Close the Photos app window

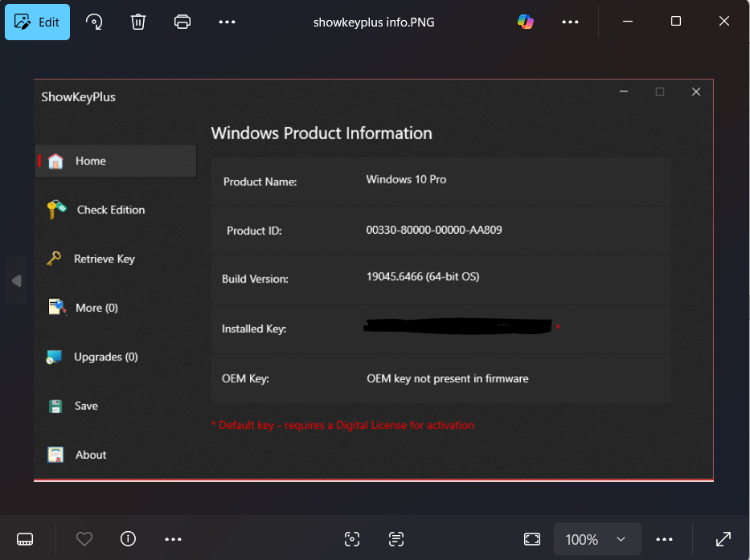(x=724, y=22)
